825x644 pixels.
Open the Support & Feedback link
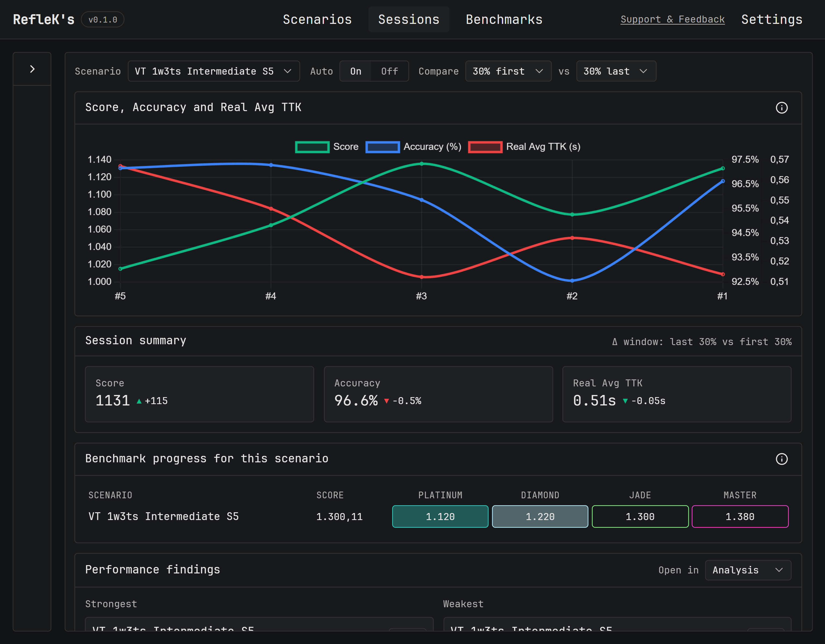[x=672, y=20]
